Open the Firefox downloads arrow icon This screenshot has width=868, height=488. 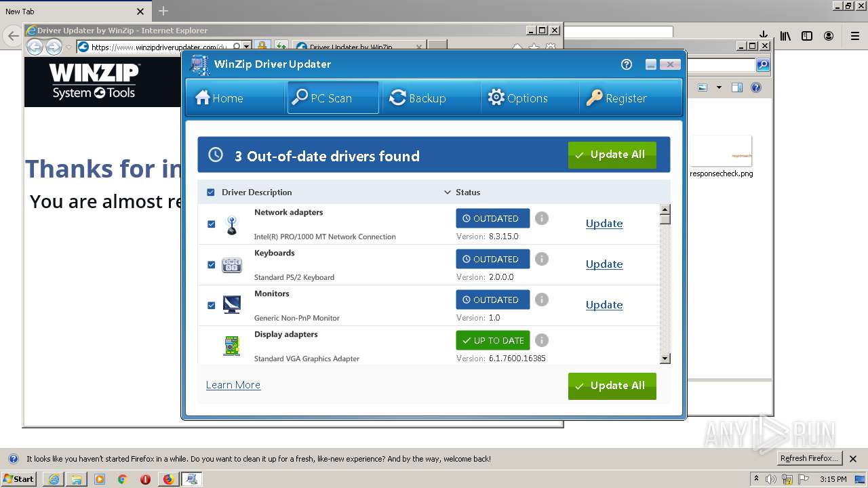[x=764, y=36]
